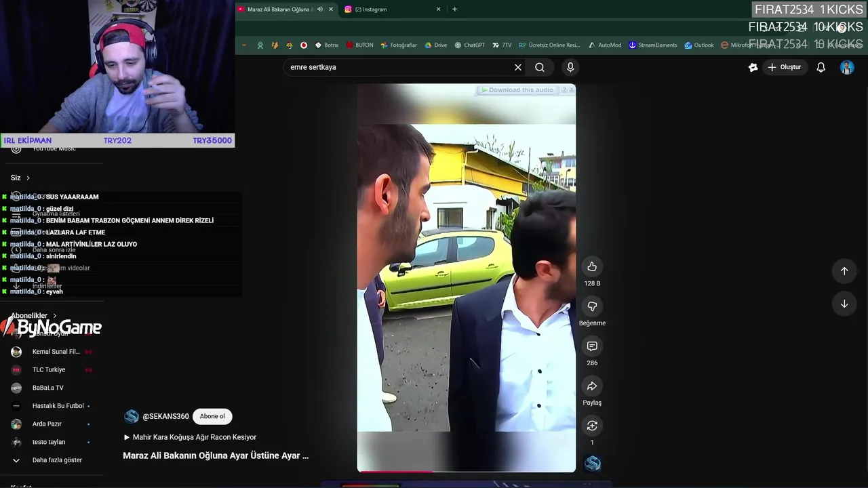
Task: Open Ücretsiz Online Resi... bookmark
Action: tap(549, 45)
